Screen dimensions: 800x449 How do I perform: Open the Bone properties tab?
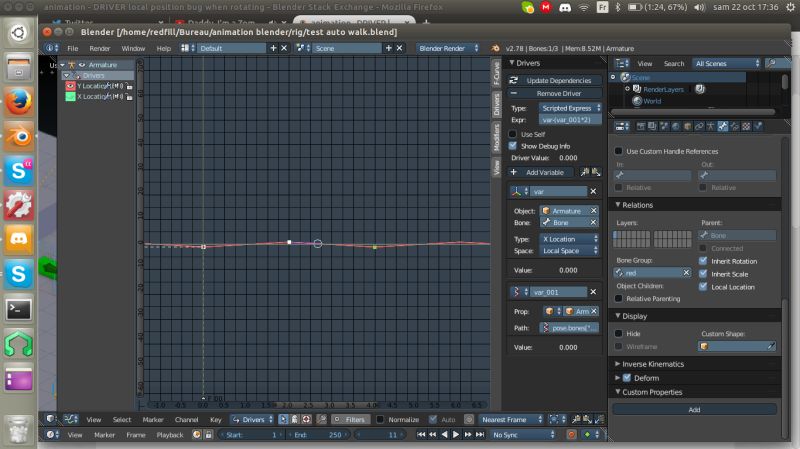point(722,126)
